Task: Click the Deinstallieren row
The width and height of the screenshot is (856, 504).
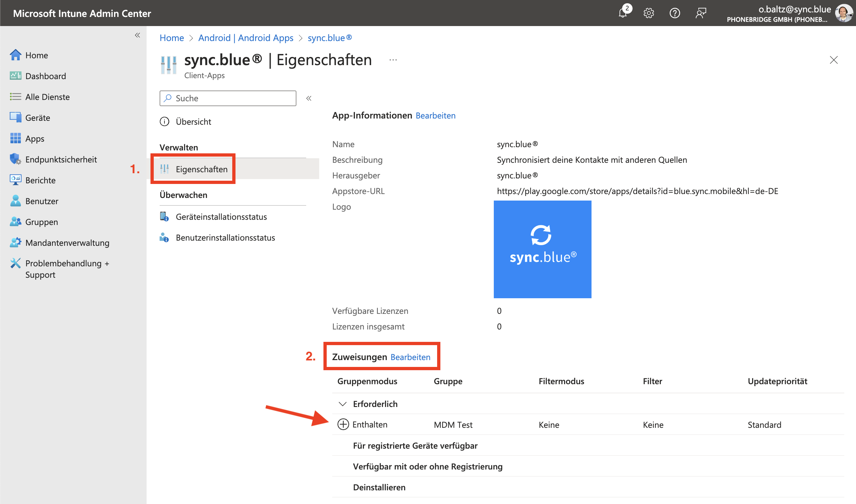Action: click(x=588, y=487)
